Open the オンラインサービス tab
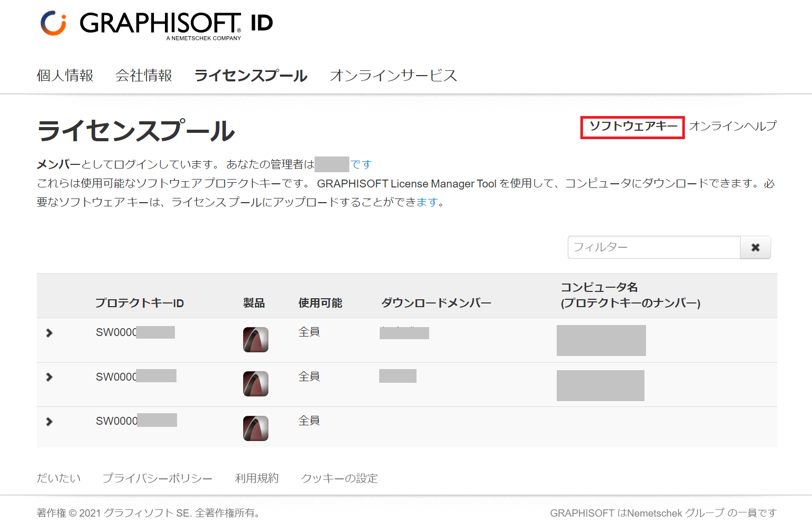 393,76
